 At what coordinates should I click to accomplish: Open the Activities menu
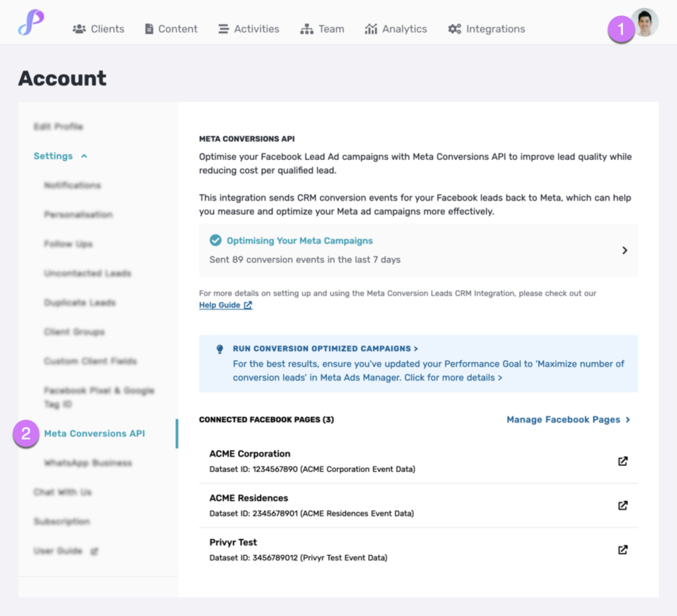click(x=249, y=29)
